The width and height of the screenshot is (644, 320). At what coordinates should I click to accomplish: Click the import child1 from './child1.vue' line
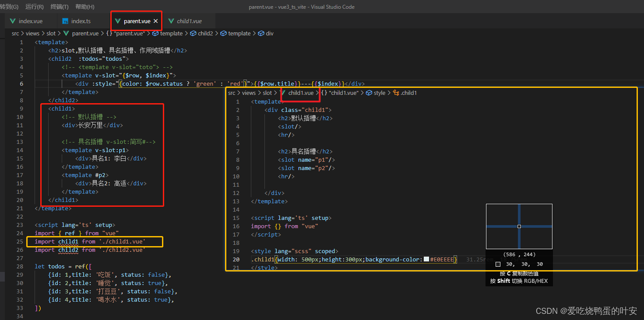[90, 241]
